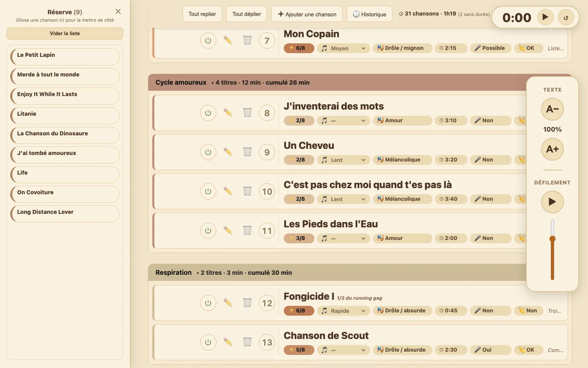Close the Réserve panel
588x368 pixels.
(x=118, y=11)
